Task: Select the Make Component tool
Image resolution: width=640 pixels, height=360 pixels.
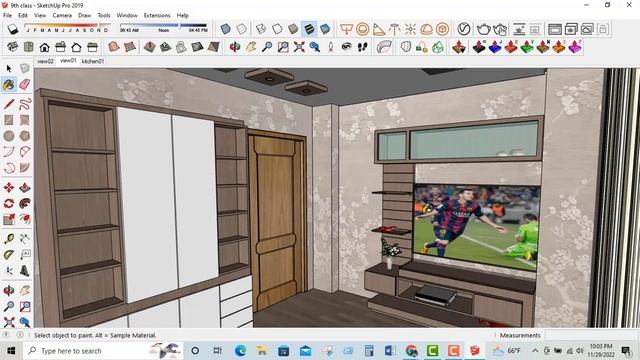Action: pyautogui.click(x=24, y=69)
